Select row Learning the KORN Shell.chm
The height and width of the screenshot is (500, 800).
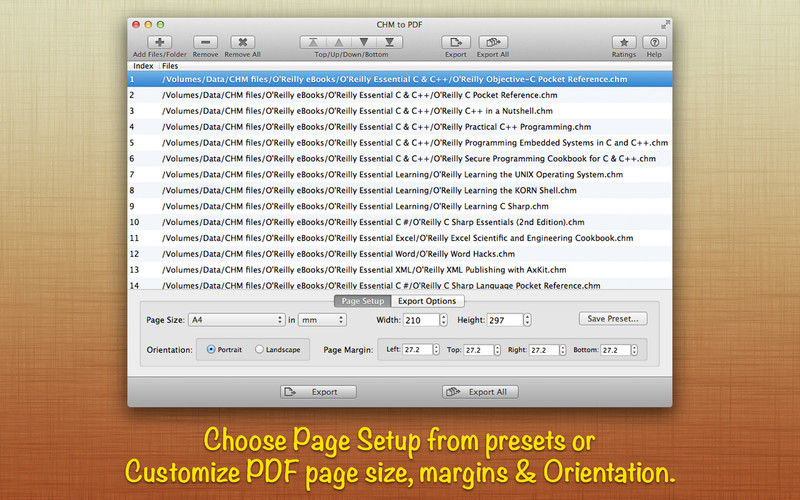[x=399, y=190]
